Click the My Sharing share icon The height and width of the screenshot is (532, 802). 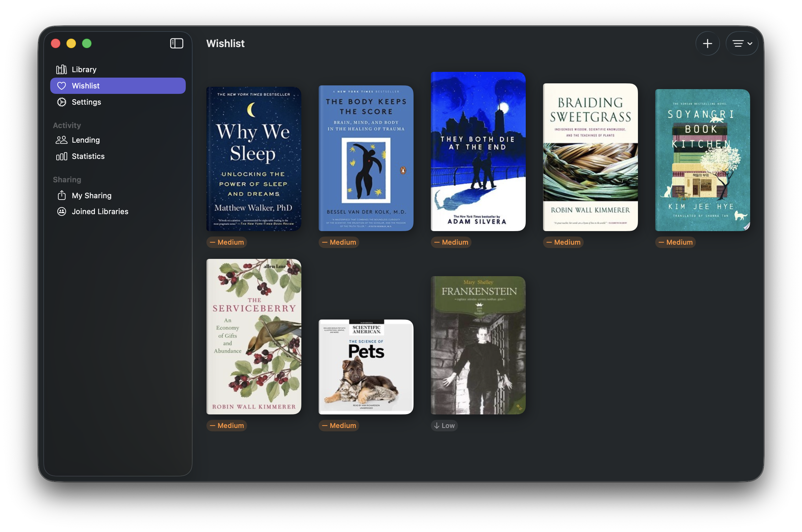coord(61,195)
